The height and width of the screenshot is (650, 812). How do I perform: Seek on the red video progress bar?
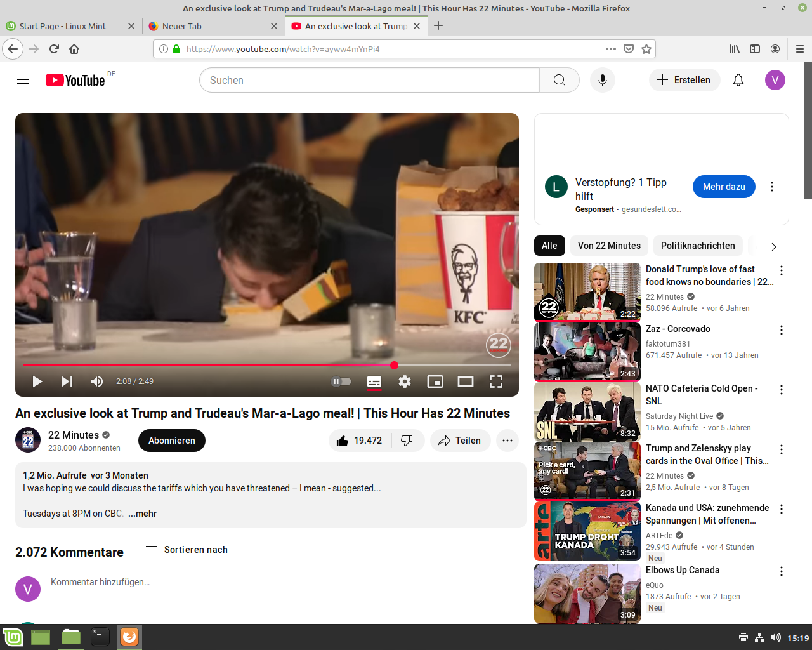coord(267,366)
